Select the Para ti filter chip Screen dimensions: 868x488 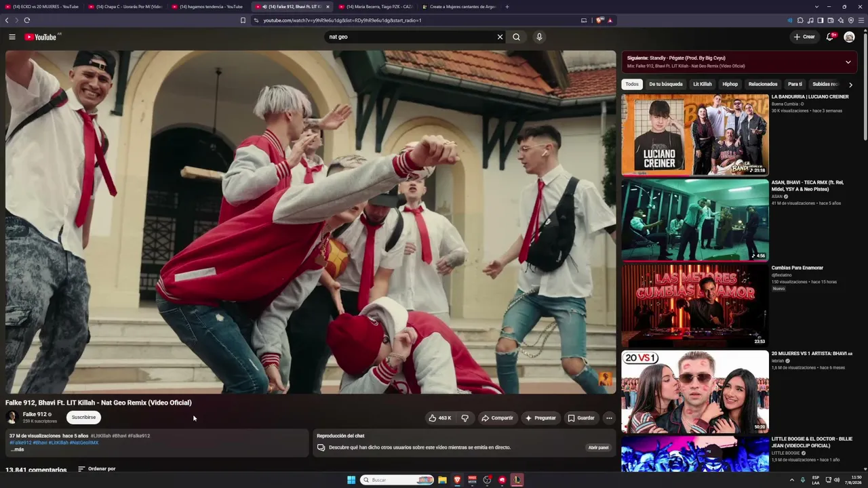tap(795, 85)
